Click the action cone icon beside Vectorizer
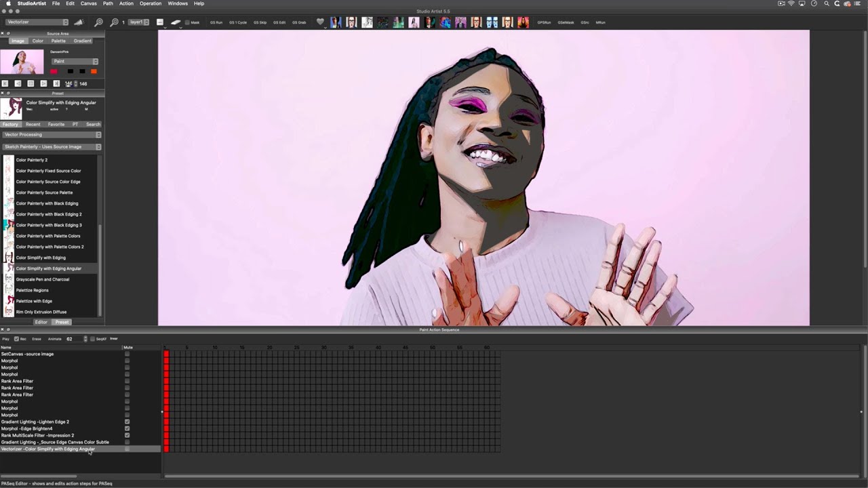This screenshot has width=868, height=488. [x=79, y=22]
